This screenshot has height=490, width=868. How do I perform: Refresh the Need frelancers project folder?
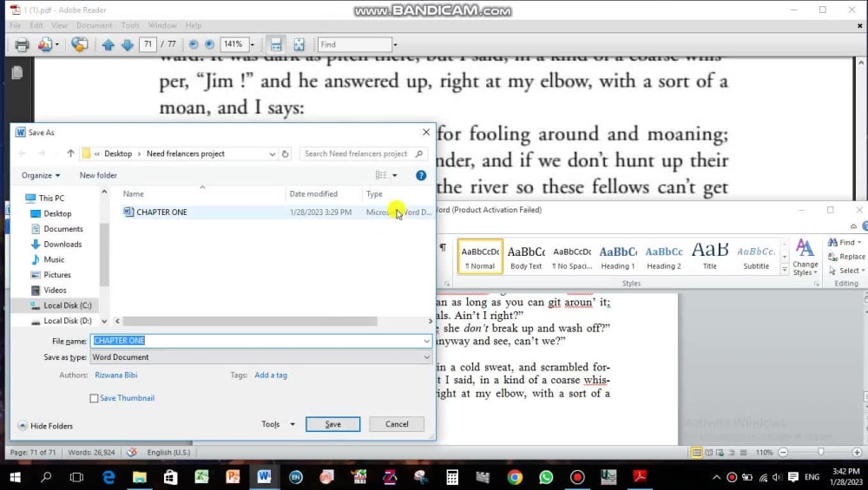[285, 154]
